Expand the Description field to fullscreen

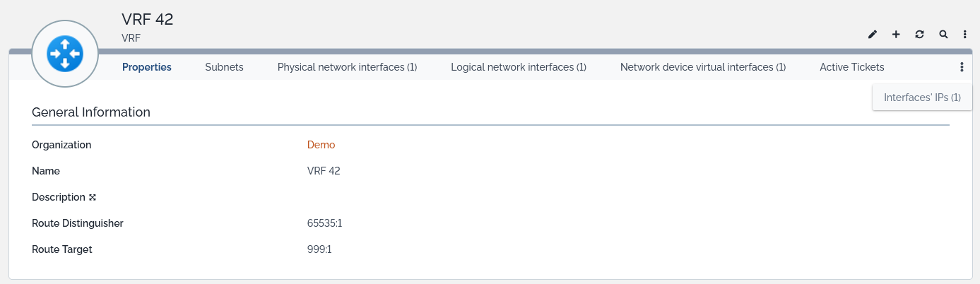[92, 197]
